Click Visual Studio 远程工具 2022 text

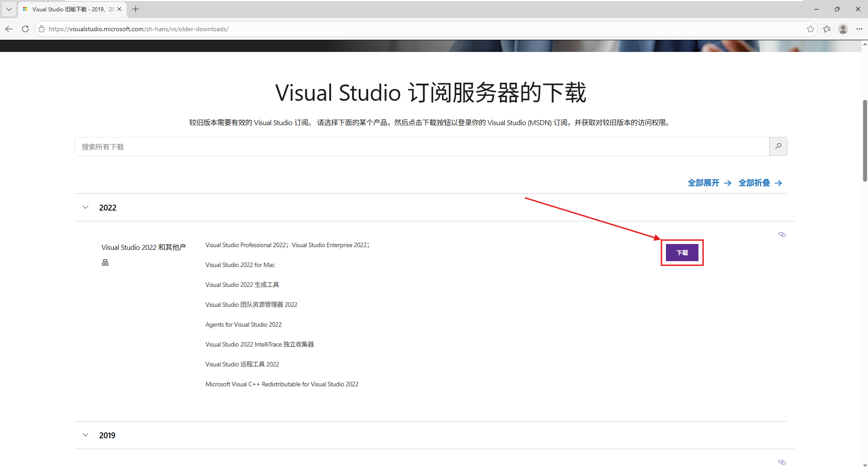coord(242,364)
